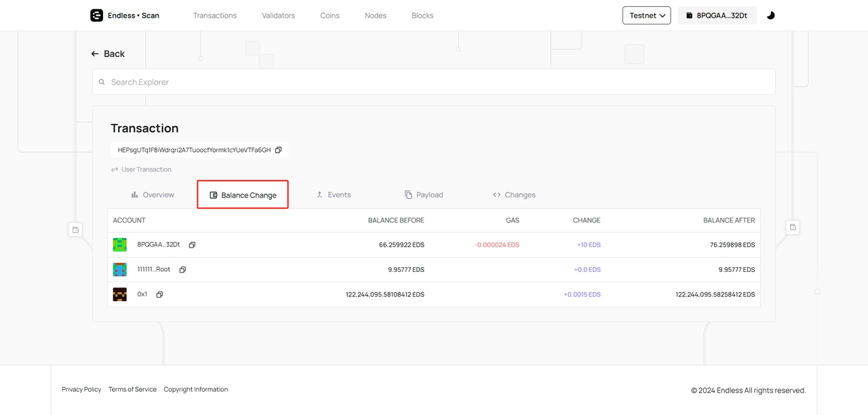The image size is (868, 415).
Task: Open the Terms of Service link
Action: [x=132, y=389]
